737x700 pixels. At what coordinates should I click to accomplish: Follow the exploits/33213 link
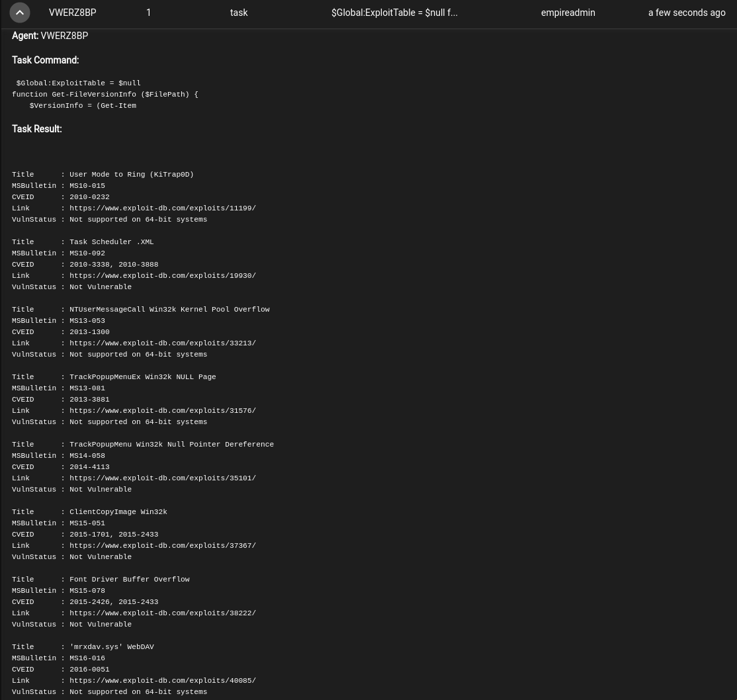pyautogui.click(x=162, y=343)
